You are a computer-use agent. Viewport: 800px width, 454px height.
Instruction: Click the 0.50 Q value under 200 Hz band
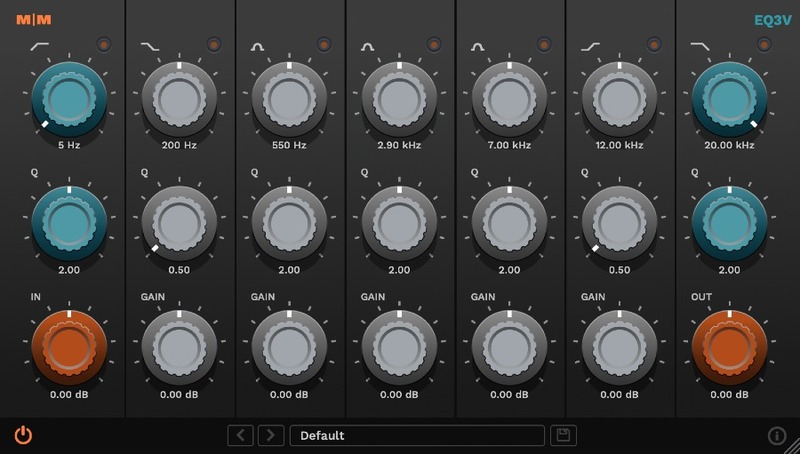click(179, 270)
